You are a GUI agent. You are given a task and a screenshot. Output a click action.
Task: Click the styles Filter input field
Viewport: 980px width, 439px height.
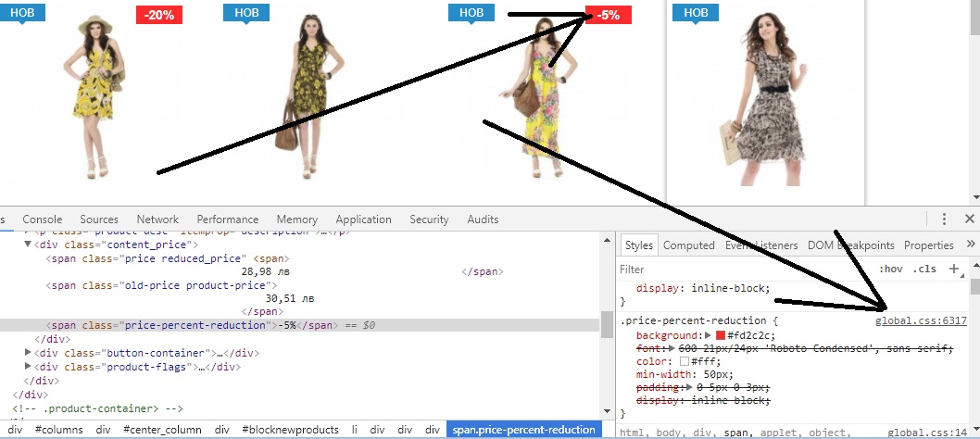pos(744,270)
